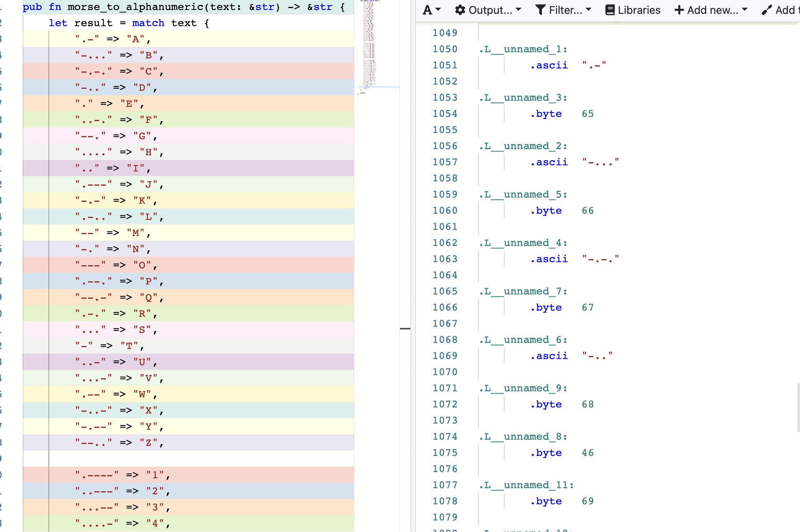Expand the Add new dropdown arrow
Viewport: 800px width, 532px height.
pyautogui.click(x=745, y=9)
